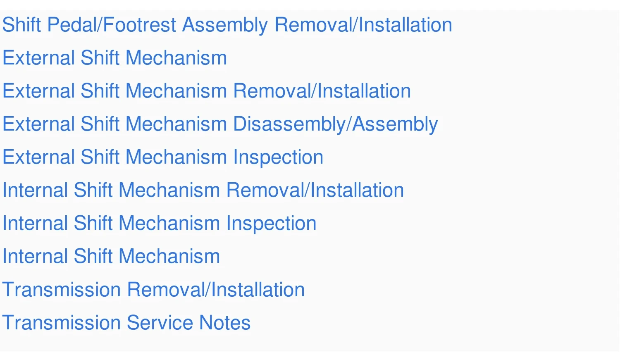View Internal Shift Mechanism Inspection page
This screenshot has width=644, height=362.
[x=160, y=224]
